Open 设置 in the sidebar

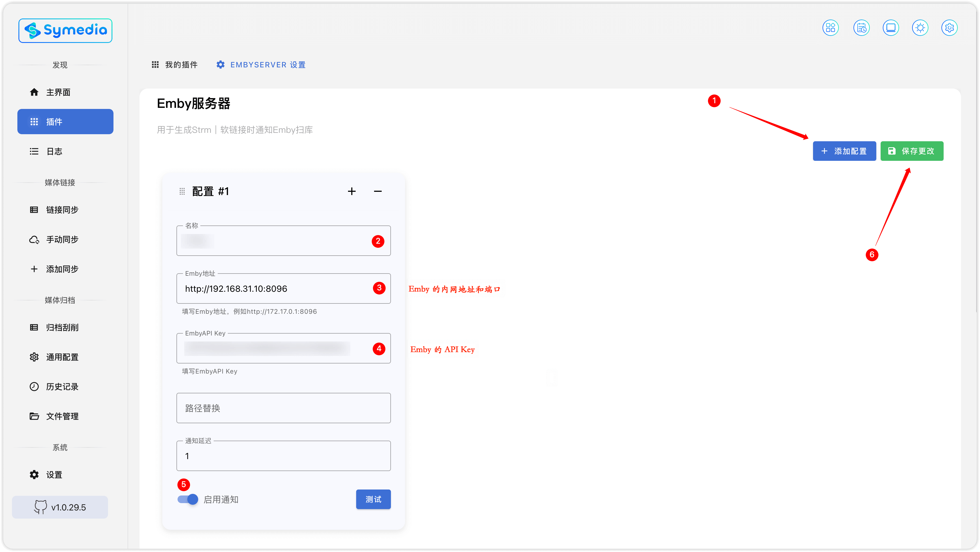coord(65,475)
